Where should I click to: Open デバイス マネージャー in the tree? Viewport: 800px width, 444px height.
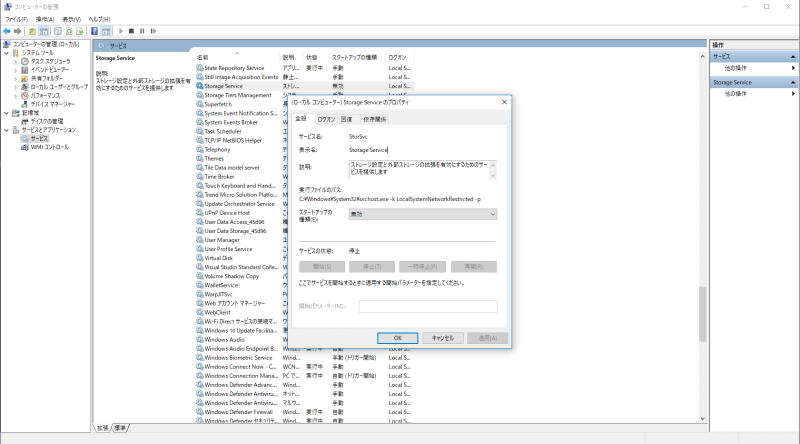pyautogui.click(x=53, y=104)
